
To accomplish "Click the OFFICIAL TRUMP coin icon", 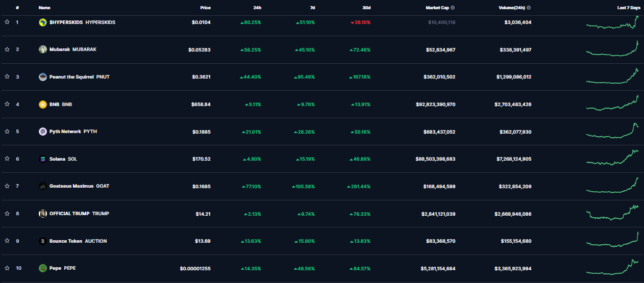I will pos(43,214).
